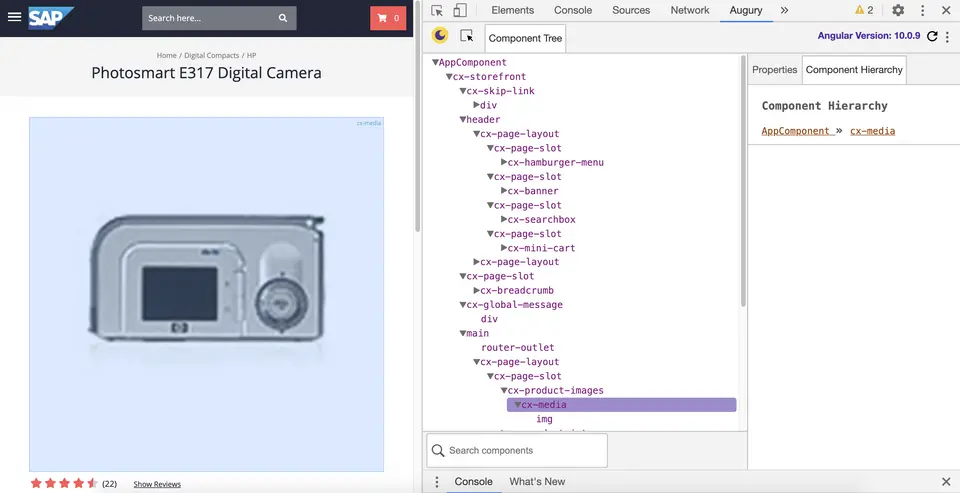960x493 pixels.
Task: Expand the cx-searchbox node
Action: tap(504, 219)
